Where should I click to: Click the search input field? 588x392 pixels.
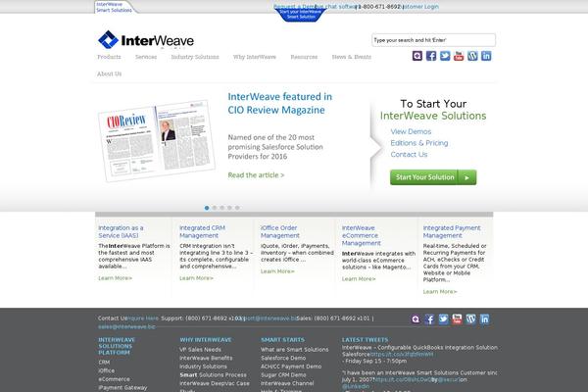(x=433, y=40)
